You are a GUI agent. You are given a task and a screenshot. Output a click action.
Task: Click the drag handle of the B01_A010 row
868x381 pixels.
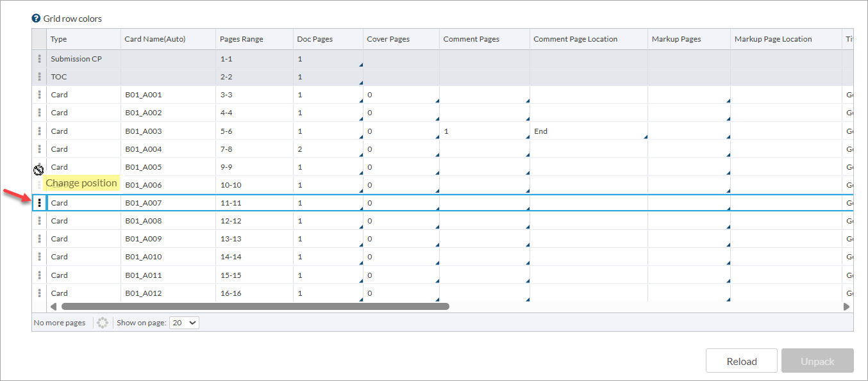40,257
